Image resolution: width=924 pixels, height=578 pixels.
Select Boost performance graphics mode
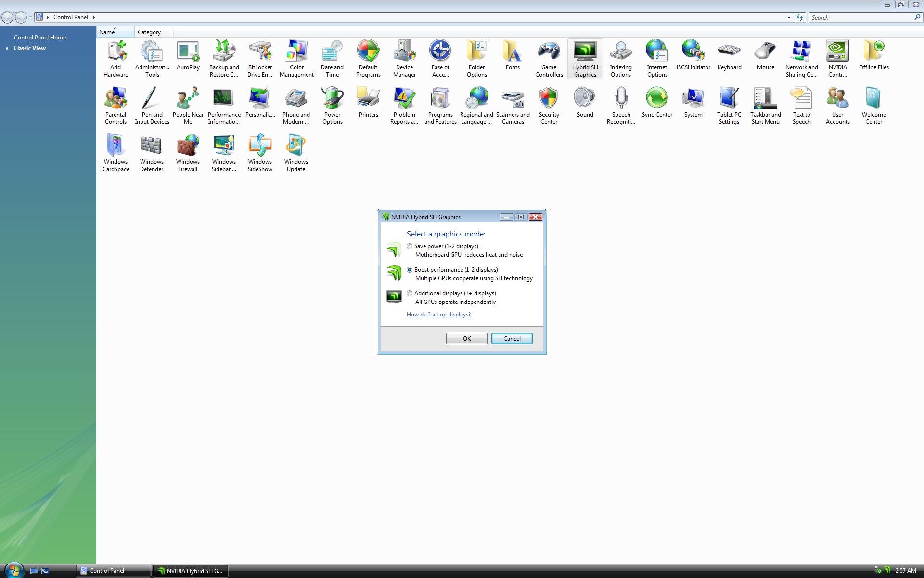410,270
